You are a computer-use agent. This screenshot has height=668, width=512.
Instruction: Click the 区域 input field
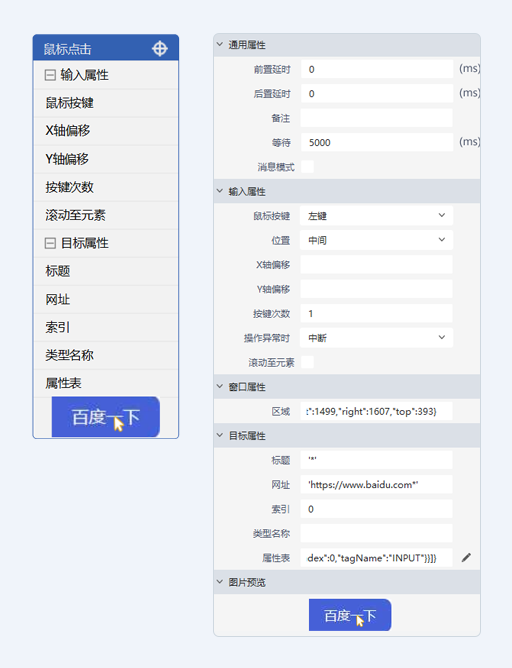point(377,411)
